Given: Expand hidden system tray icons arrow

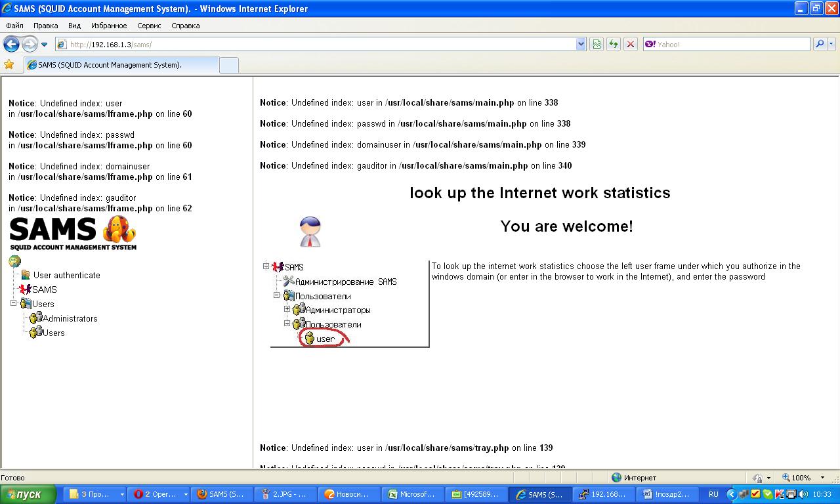Looking at the screenshot, I should point(731,494).
